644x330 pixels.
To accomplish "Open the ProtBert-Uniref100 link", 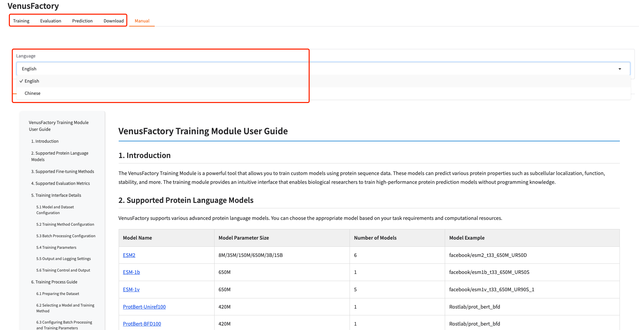I will 144,307.
